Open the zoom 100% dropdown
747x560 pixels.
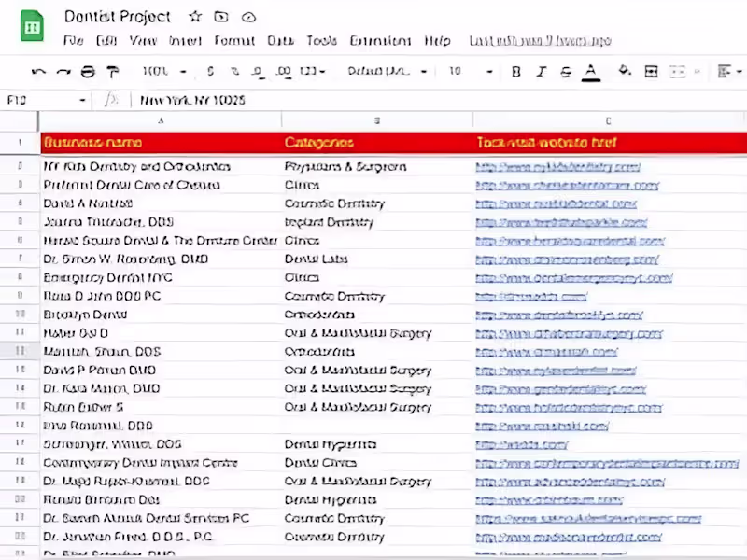[164, 72]
